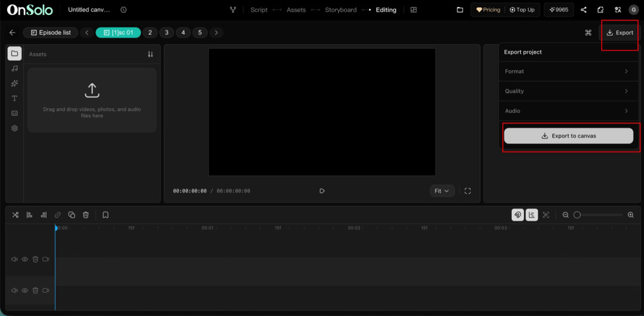Open the workflow branch icon
Viewport: 644px width, 316px height.
coord(233,10)
